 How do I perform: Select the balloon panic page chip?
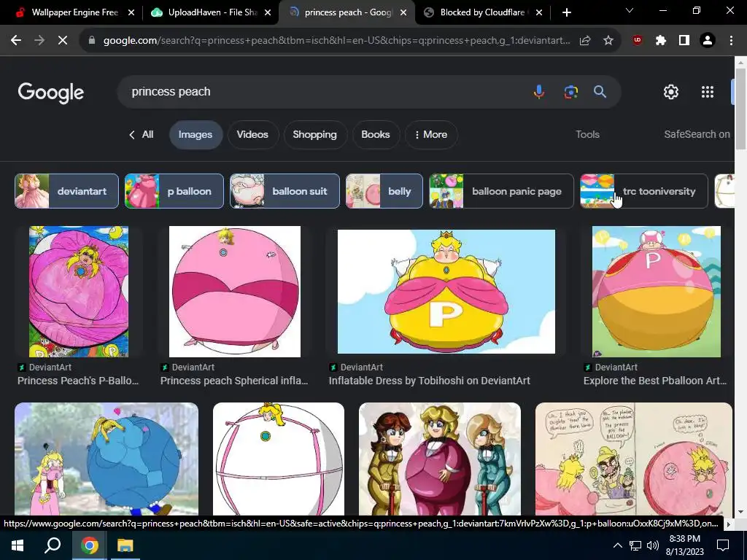click(x=502, y=191)
